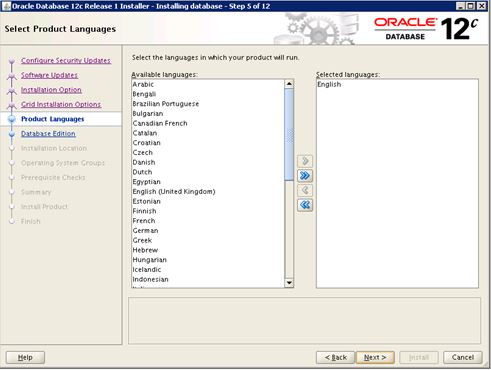Select Czech language entry
The width and height of the screenshot is (491, 370).
click(x=208, y=152)
